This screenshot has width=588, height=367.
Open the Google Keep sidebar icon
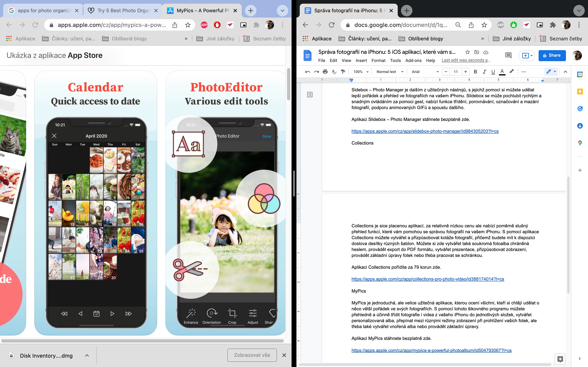point(580,92)
